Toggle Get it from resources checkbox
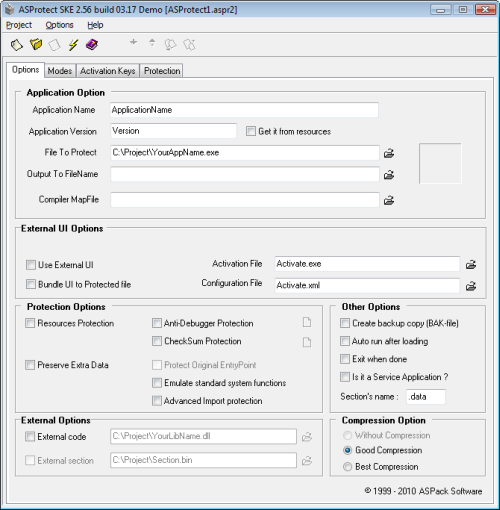The width and height of the screenshot is (500, 510). tap(251, 131)
